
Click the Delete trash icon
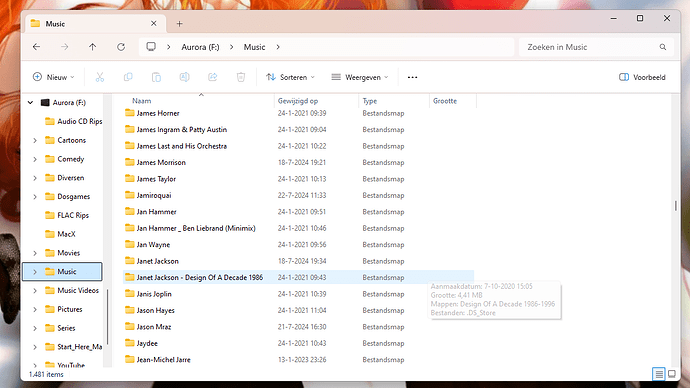pos(241,77)
